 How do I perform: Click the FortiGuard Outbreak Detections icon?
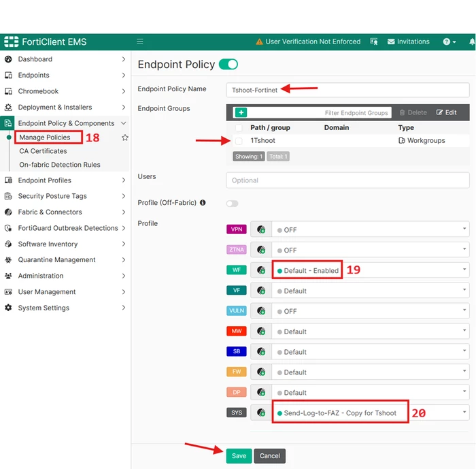8,228
